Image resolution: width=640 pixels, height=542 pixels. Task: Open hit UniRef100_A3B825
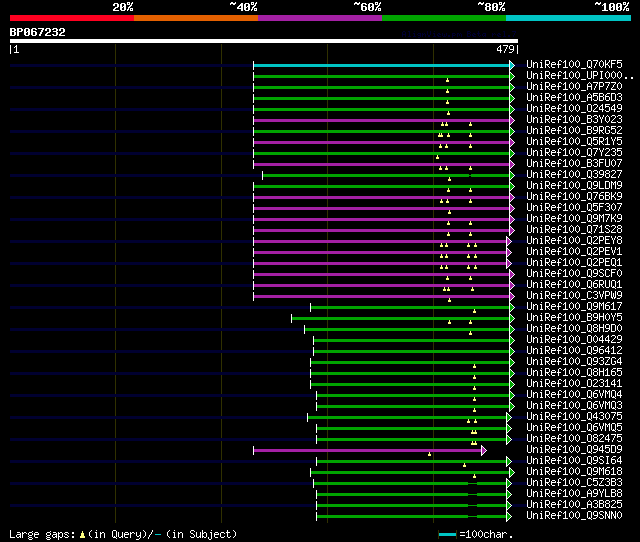(x=574, y=505)
